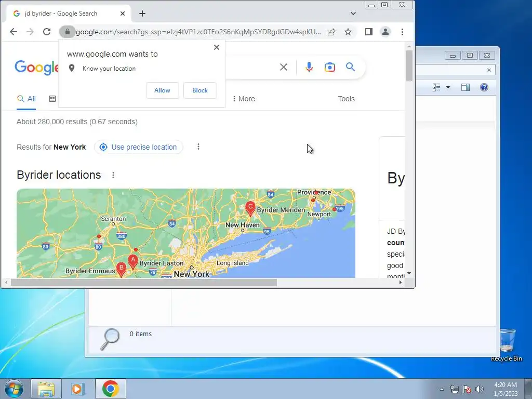Open the More search filters menu

point(244,99)
